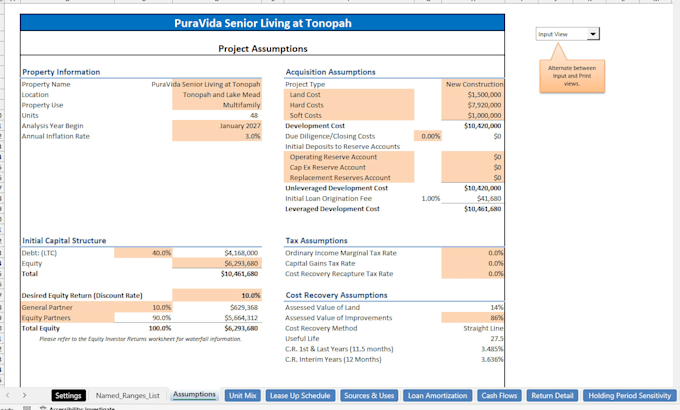Select the Assessed Value of Improvements 86% cell
Screen dimensions: 680x410
pos(473,318)
